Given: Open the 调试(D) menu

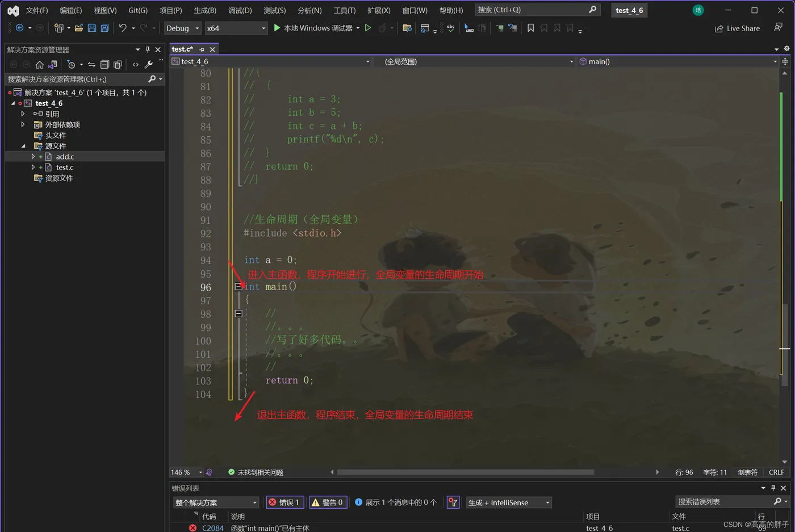Looking at the screenshot, I should click(x=240, y=10).
